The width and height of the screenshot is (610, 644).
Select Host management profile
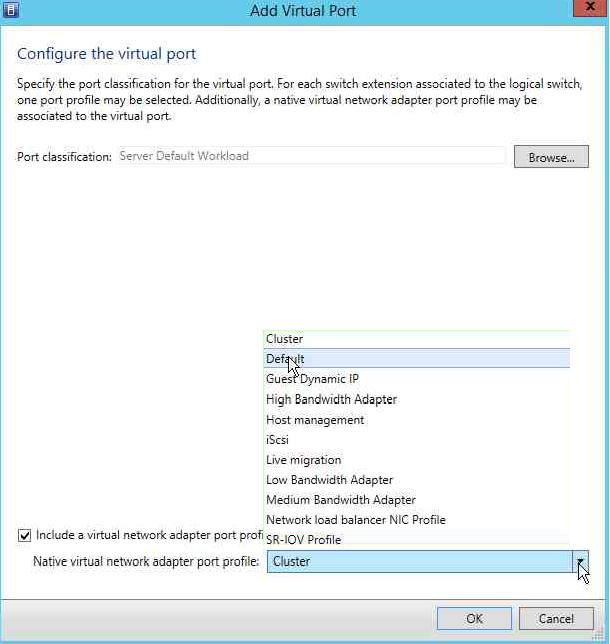click(417, 420)
